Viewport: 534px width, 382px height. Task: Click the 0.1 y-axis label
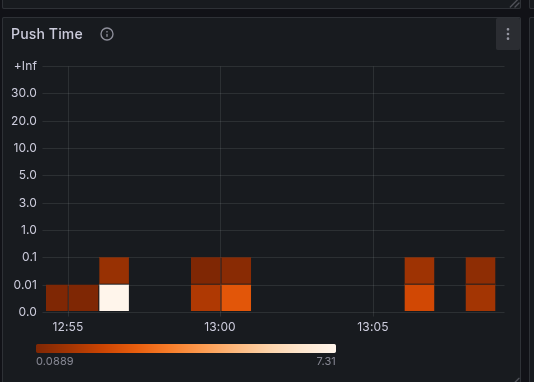coord(29,257)
